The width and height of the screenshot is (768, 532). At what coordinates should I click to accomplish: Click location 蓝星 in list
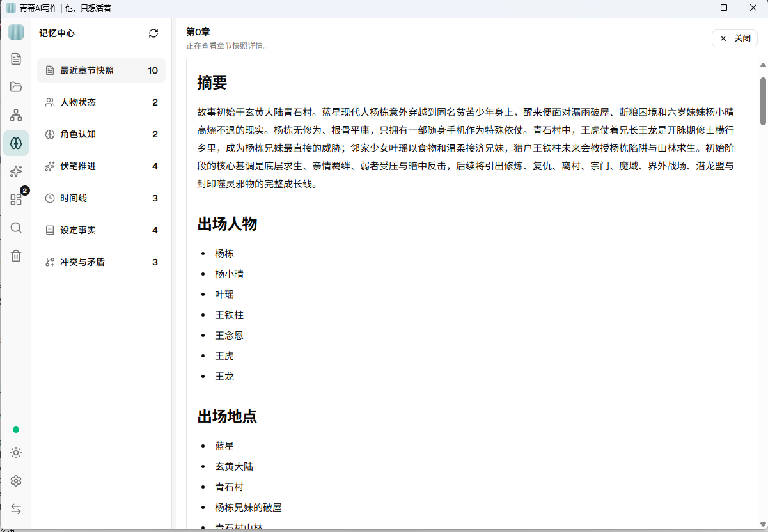tap(224, 446)
